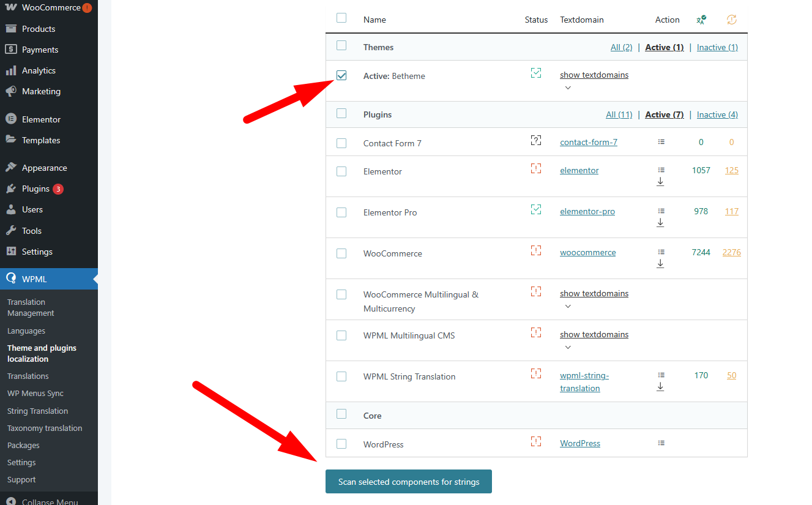The width and height of the screenshot is (812, 505).
Task: Toggle the Core group checkbox
Action: pos(341,414)
